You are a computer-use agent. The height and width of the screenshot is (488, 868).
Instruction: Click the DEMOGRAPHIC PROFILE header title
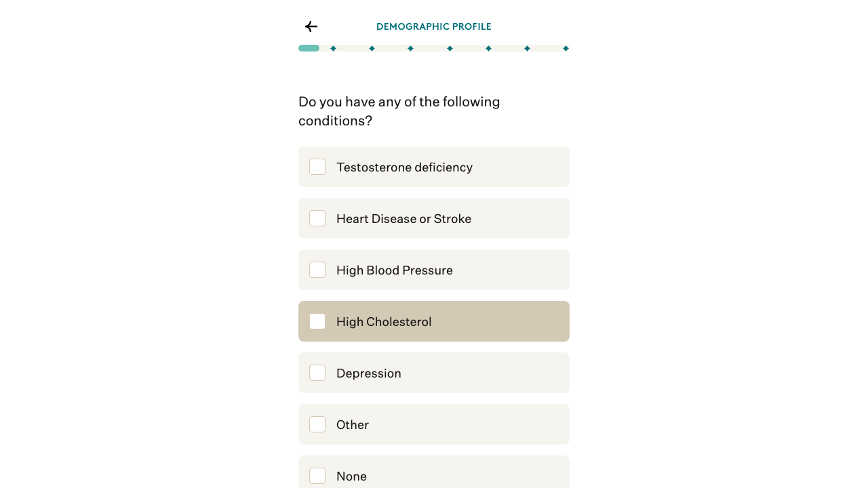434,26
